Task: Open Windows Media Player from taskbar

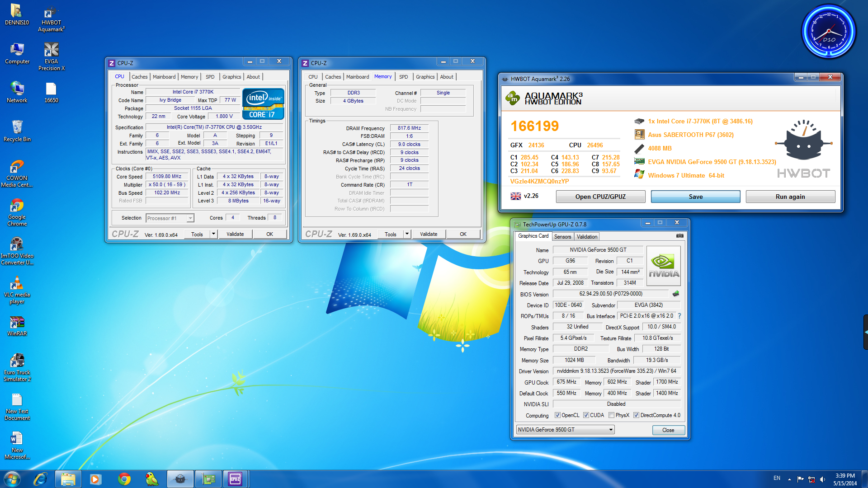Action: pos(95,479)
